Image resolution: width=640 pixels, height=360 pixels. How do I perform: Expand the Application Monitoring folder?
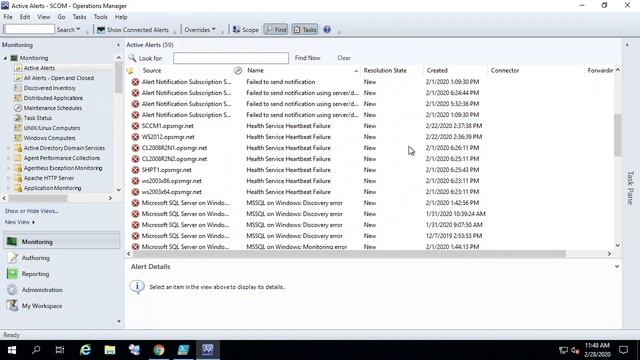[9, 188]
